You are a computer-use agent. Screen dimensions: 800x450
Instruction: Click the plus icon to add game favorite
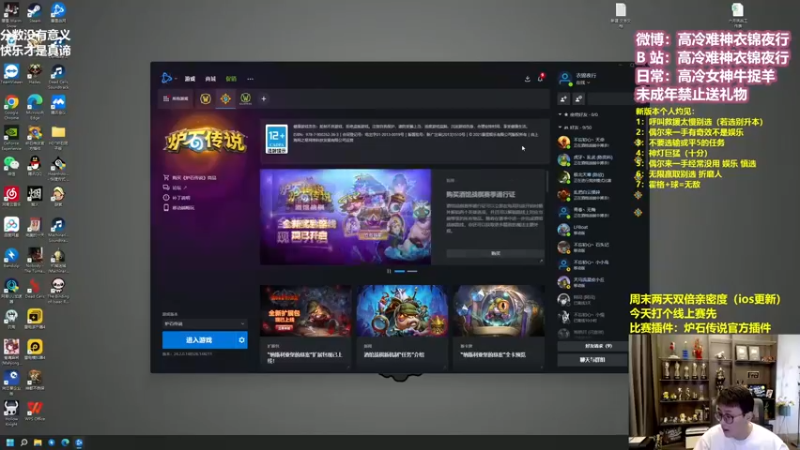pos(264,98)
